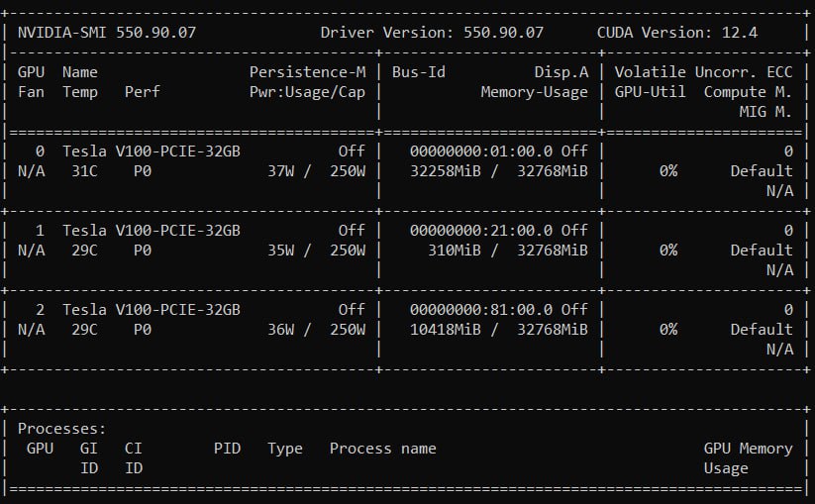Click the 31C temperature reading
Screen dimensions: 815x504
point(79,170)
